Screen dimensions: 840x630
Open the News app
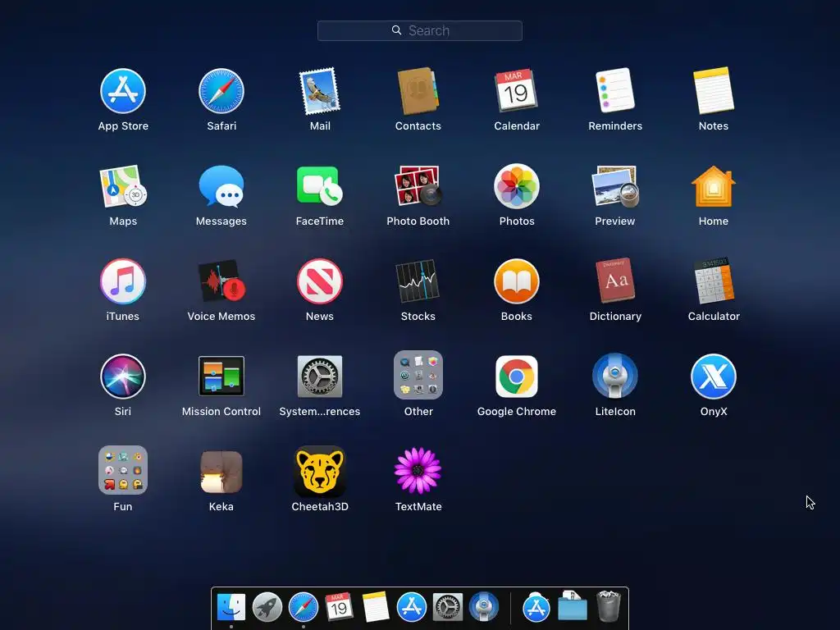point(320,281)
